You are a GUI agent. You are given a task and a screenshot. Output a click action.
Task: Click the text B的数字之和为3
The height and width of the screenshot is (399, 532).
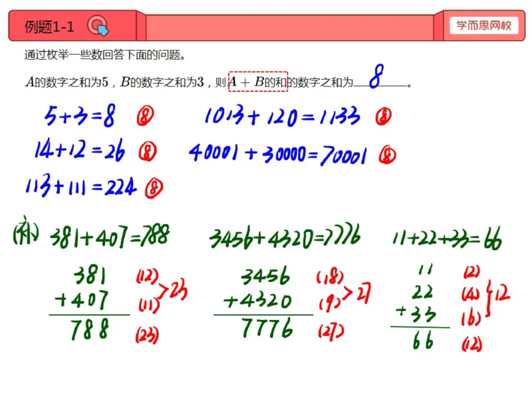162,82
